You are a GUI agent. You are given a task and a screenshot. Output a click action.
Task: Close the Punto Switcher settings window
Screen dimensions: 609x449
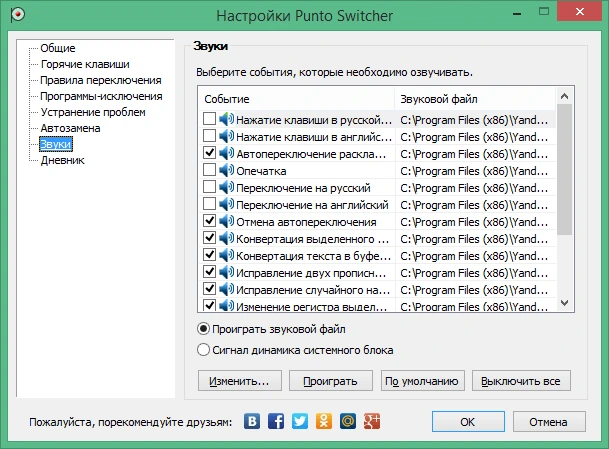(580, 12)
